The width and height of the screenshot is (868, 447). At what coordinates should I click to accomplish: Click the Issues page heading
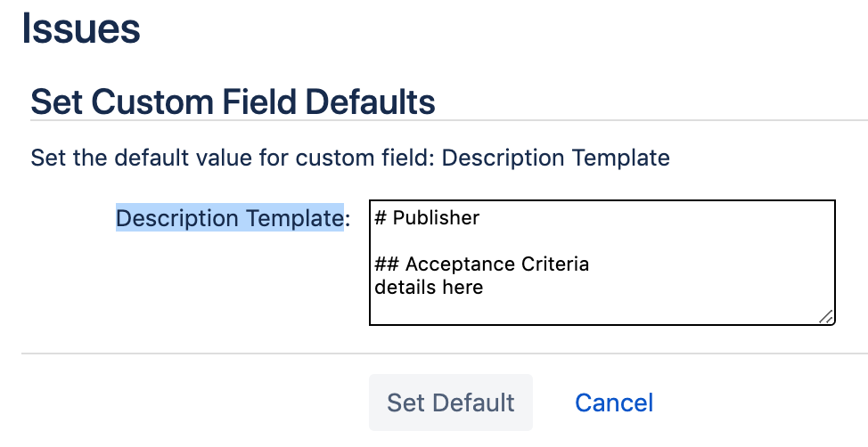pyautogui.click(x=81, y=28)
